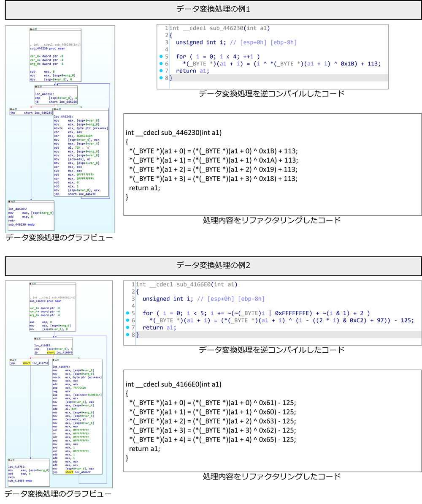Toggle breakpoint dot on line 7 of sub_446230

pyautogui.click(x=161, y=71)
